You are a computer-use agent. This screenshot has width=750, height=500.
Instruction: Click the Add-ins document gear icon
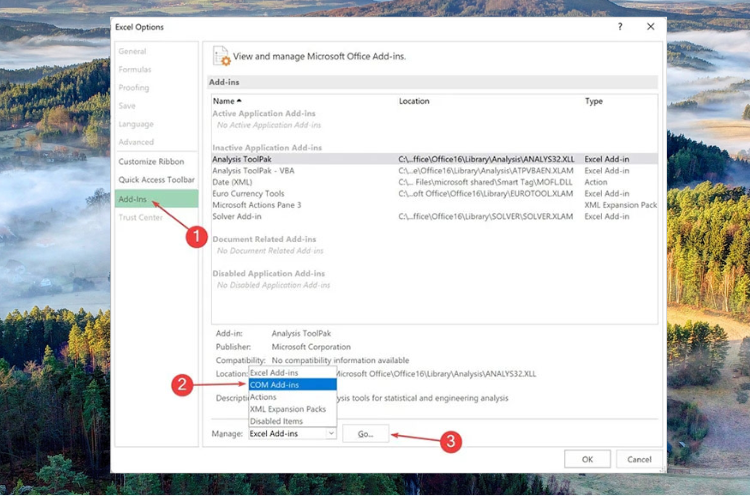pyautogui.click(x=221, y=56)
